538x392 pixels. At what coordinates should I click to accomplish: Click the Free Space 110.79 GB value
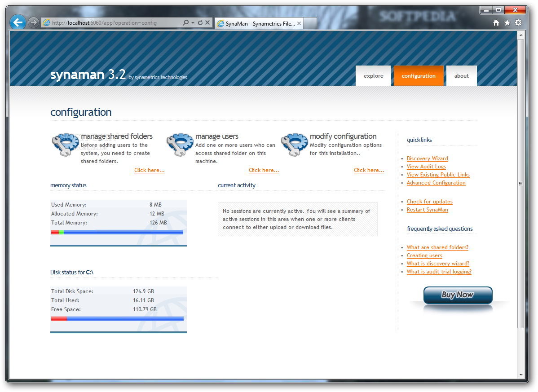(145, 309)
